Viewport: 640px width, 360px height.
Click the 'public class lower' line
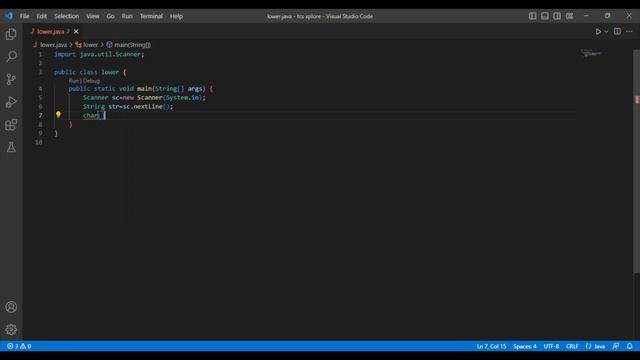[x=90, y=72]
